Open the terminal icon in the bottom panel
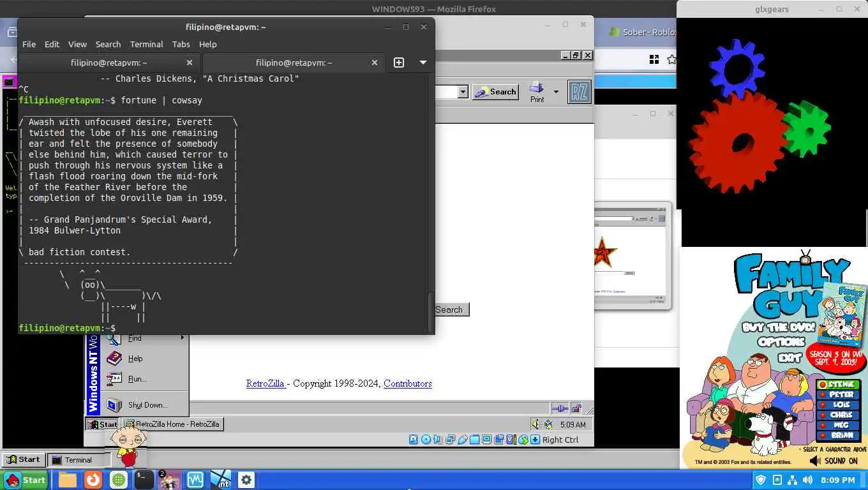 pyautogui.click(x=144, y=480)
